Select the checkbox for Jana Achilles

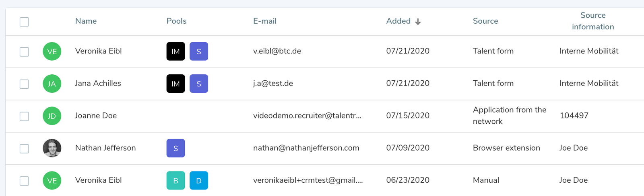click(25, 84)
